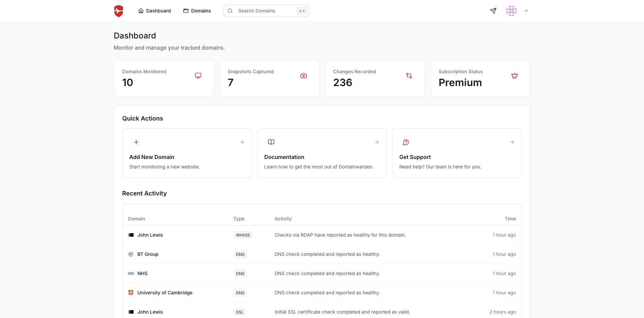
Task: Open the Domains nav item
Action: [x=197, y=11]
